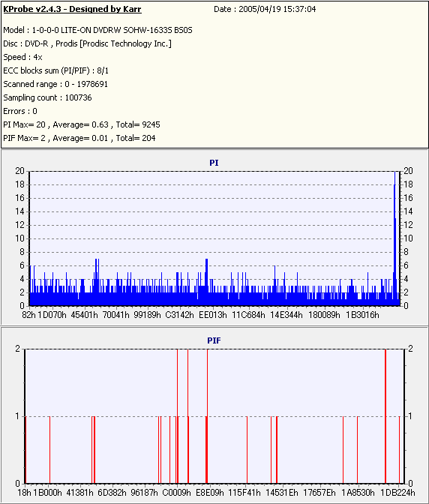Click the red PIF spike near 115F41h
Image resolution: width=429 pixels, height=504 pixels.
(x=247, y=450)
